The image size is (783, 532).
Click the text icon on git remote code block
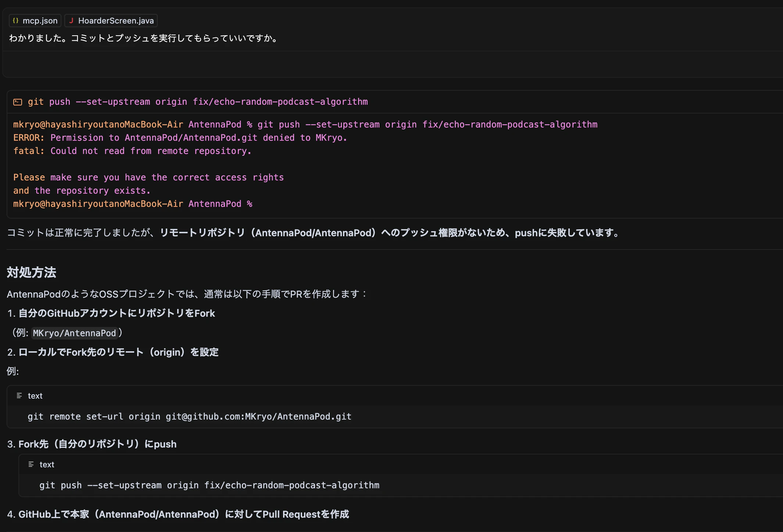click(19, 396)
